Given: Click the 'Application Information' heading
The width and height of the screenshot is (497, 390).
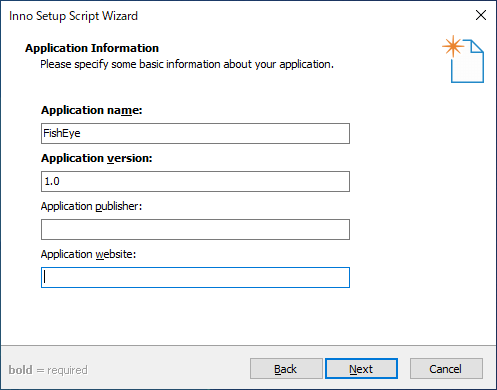Looking at the screenshot, I should click(92, 48).
